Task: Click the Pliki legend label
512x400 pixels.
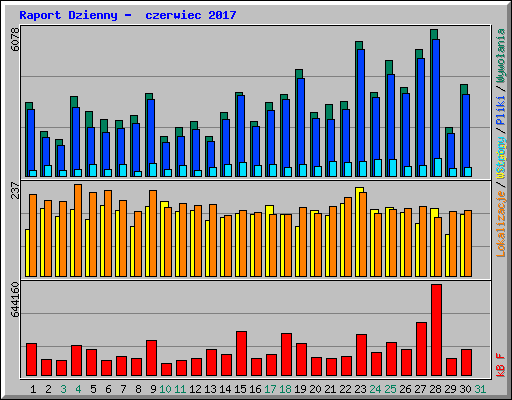Action: (500, 110)
